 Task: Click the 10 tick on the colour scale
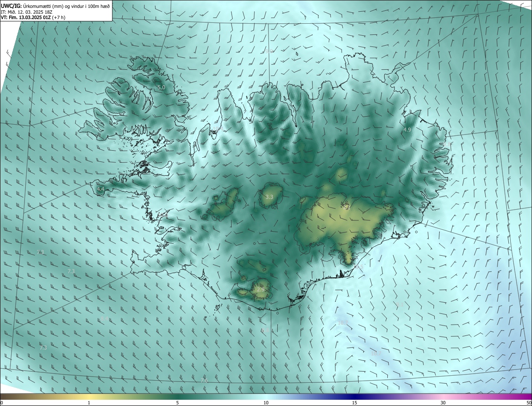[x=266, y=403]
